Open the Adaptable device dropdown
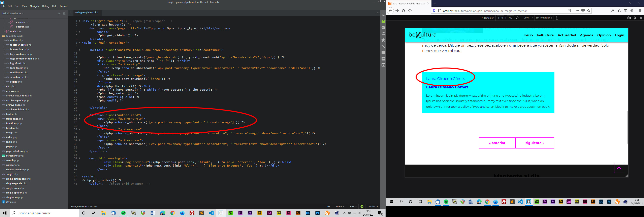The height and width of the screenshot is (217, 644). (488, 18)
